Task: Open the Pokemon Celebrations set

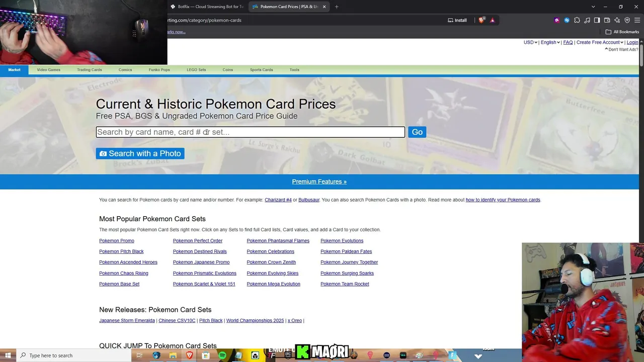Action: tap(270, 251)
